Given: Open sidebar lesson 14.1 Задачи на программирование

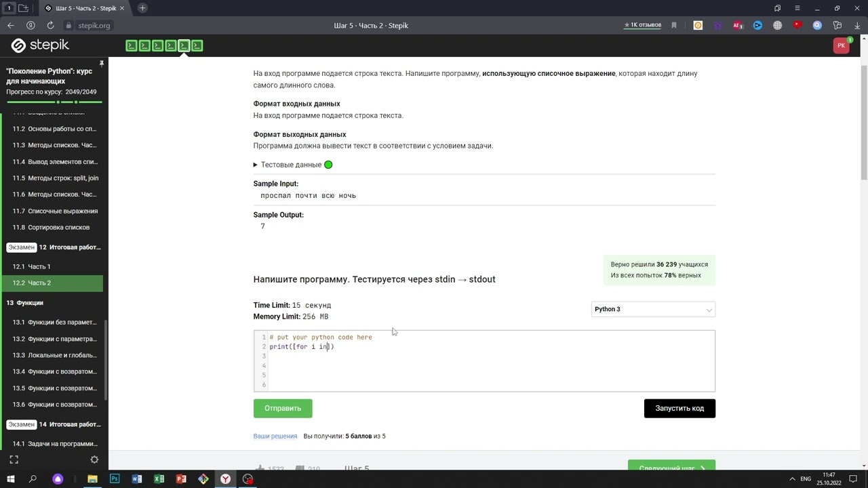Looking at the screenshot, I should (54, 444).
